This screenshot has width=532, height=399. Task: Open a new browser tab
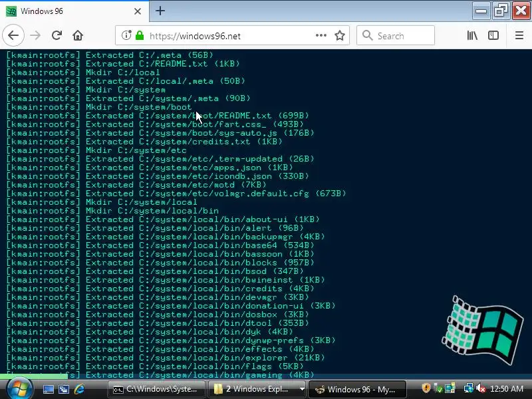160,11
